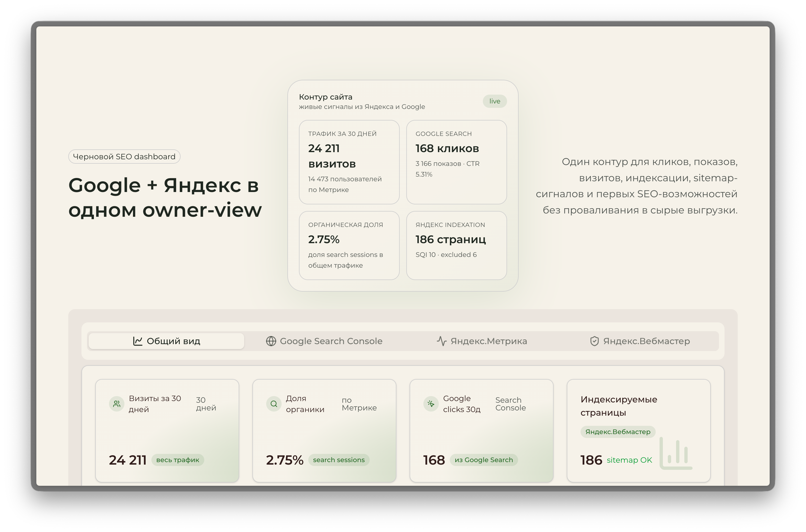Click the shield icon beside Яндекс.Вебмастер
Screen dimensions: 806x532
point(594,341)
